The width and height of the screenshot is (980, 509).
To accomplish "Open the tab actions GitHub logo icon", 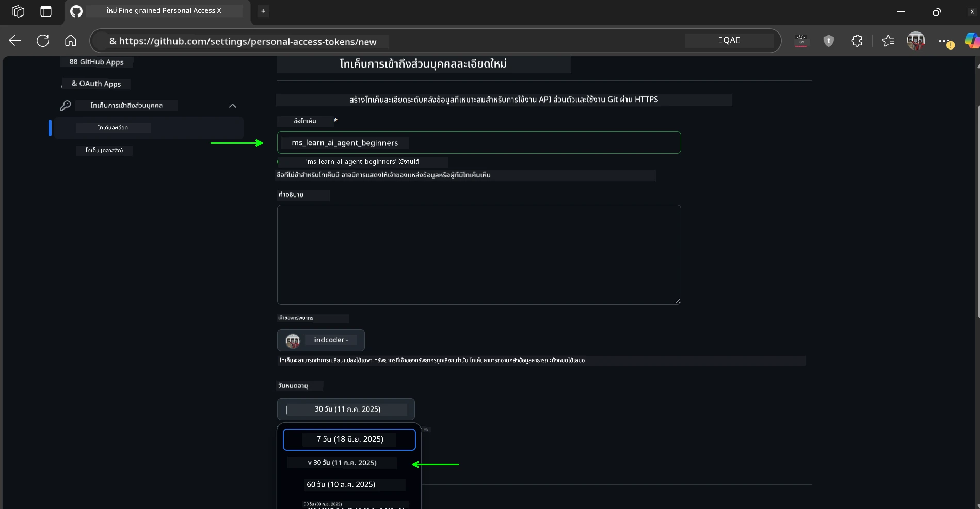I will coord(76,11).
